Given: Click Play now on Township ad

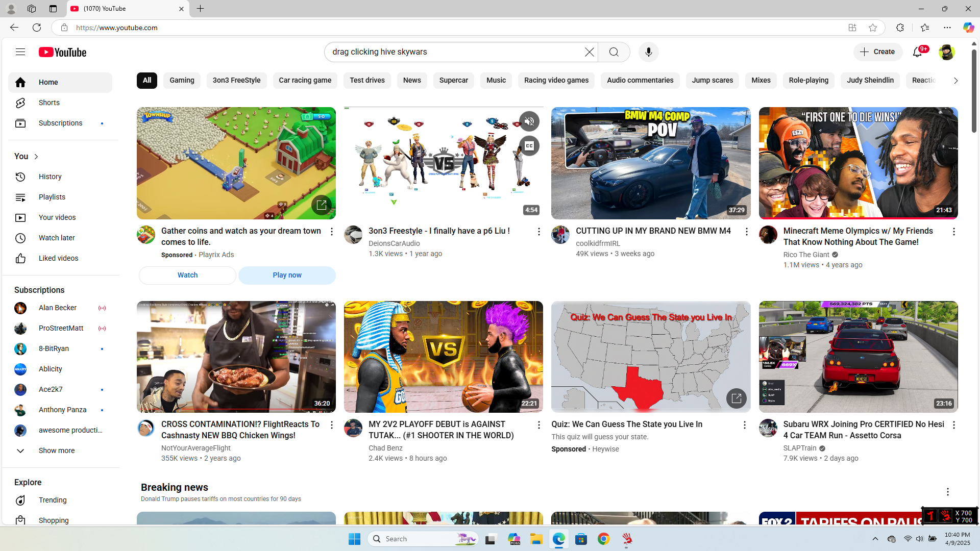Looking at the screenshot, I should (x=287, y=275).
